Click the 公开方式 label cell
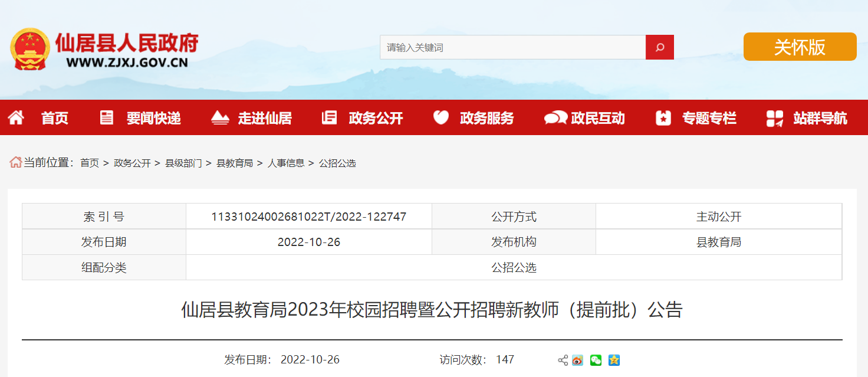The height and width of the screenshot is (377, 868). pyautogui.click(x=514, y=217)
